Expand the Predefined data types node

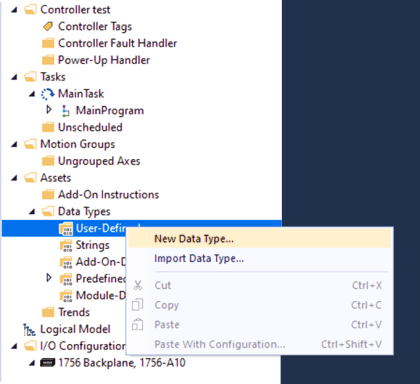49,278
